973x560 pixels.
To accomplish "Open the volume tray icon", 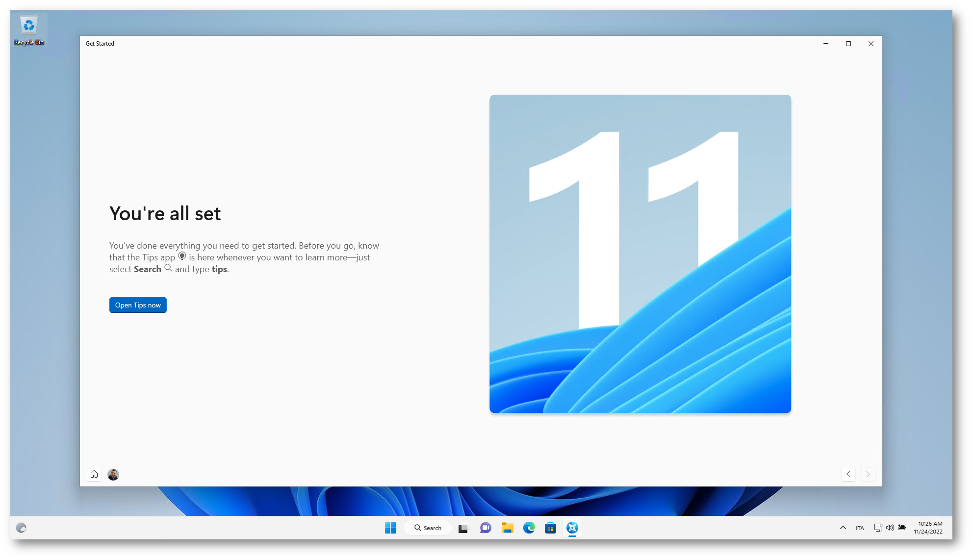I will pos(890,528).
